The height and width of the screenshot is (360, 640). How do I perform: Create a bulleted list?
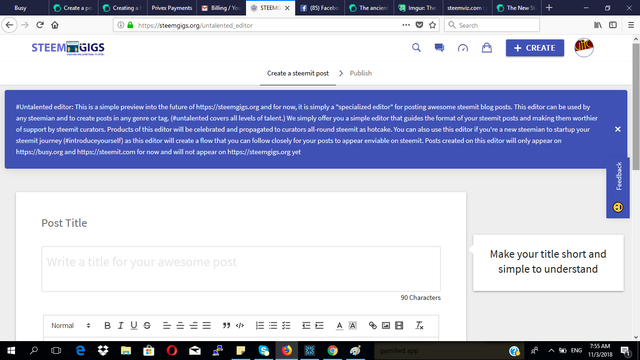pos(273,325)
